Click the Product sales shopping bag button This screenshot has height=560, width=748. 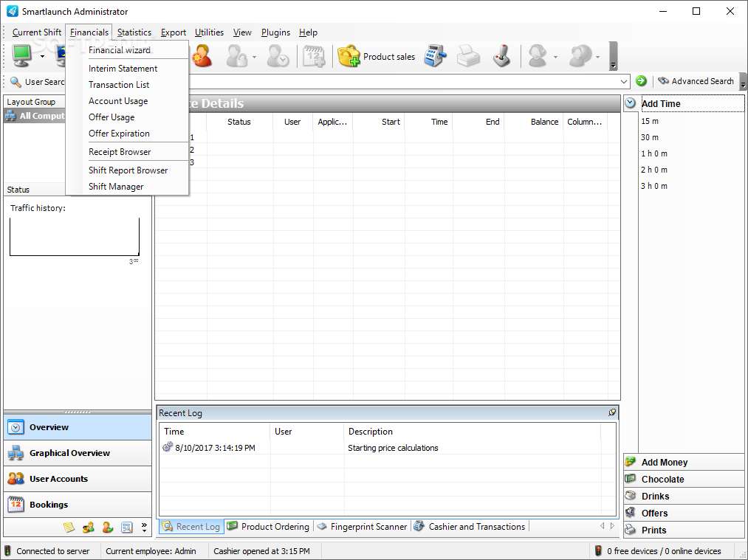click(x=377, y=56)
